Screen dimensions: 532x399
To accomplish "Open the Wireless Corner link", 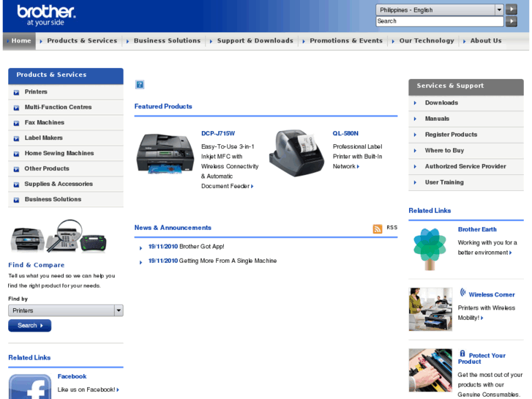I will (492, 295).
